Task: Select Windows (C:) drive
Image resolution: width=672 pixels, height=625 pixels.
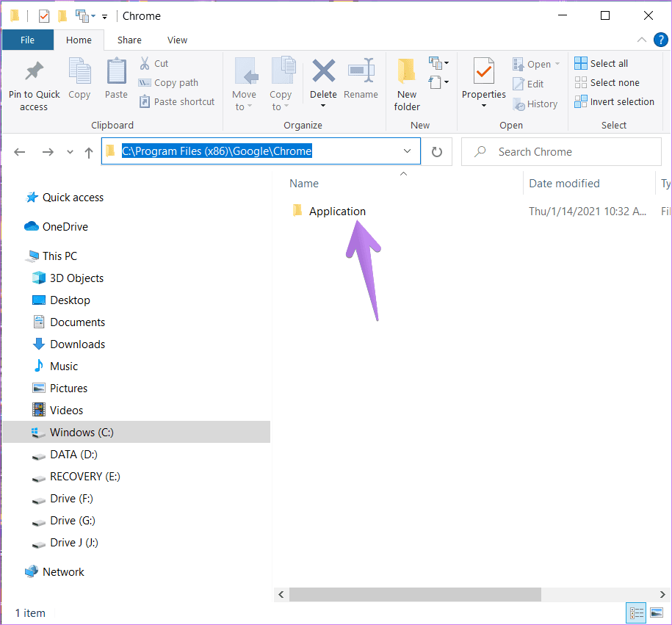Action: [x=137, y=432]
